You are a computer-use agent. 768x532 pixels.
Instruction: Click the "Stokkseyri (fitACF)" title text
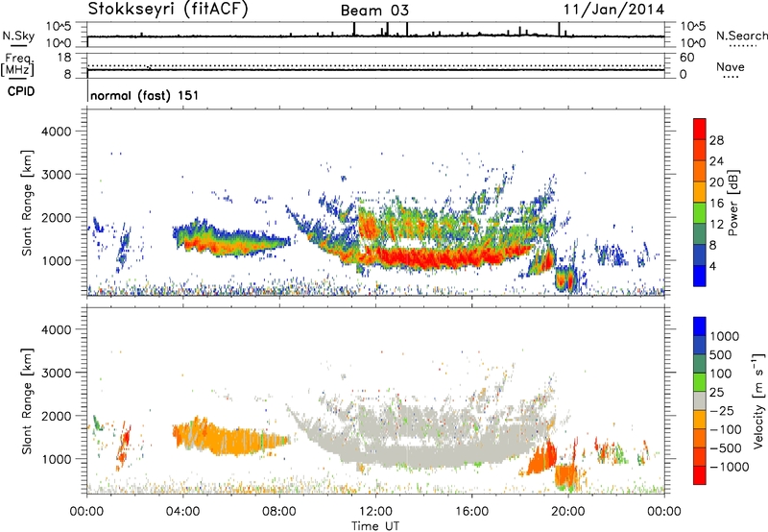coord(168,9)
